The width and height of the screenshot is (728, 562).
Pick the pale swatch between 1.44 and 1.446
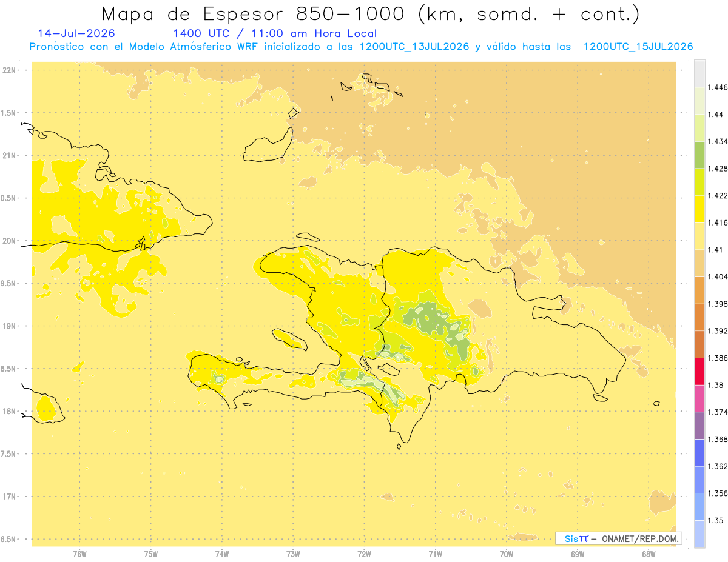tap(699, 100)
